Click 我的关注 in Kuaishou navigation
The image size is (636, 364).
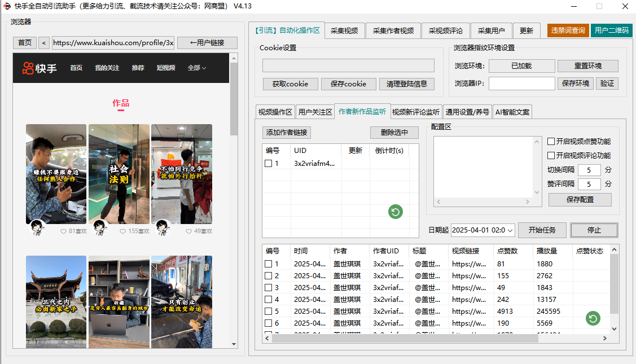pyautogui.click(x=107, y=68)
